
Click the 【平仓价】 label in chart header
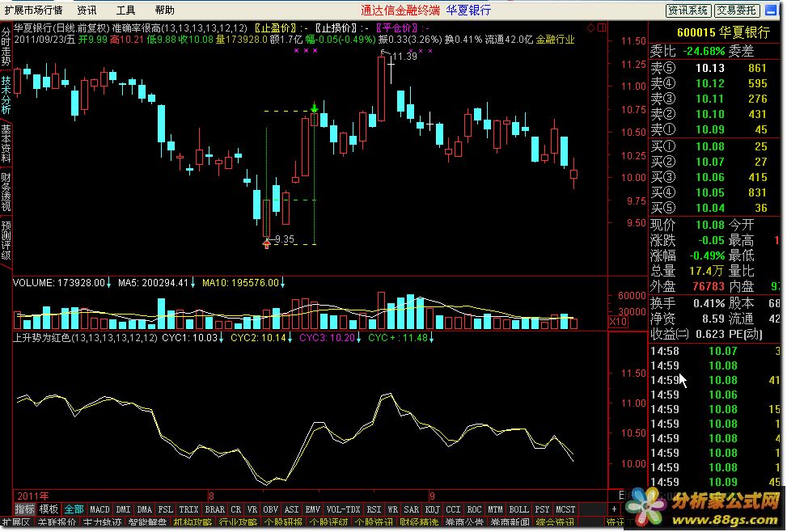(397, 28)
